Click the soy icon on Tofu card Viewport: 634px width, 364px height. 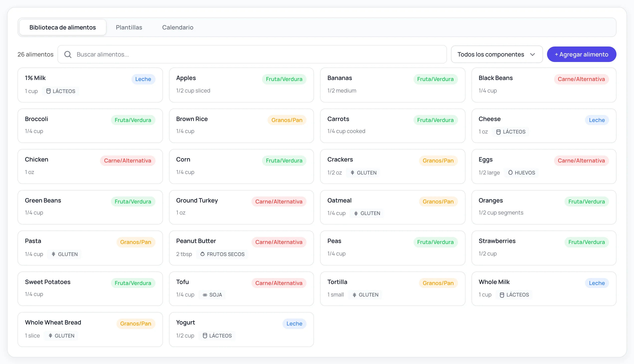tap(205, 295)
